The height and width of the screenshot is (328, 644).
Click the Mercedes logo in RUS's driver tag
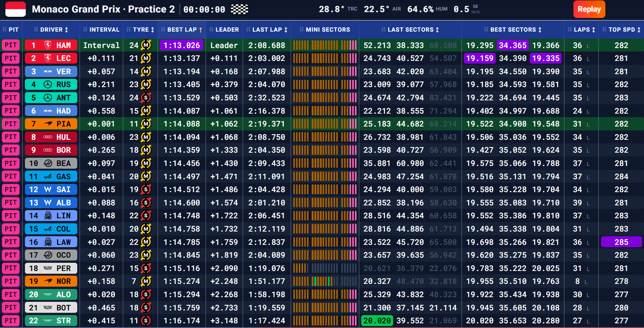click(48, 85)
